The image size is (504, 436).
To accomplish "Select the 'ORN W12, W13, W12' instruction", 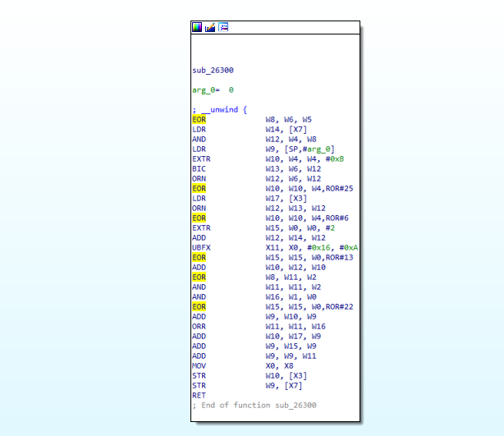I will click(x=259, y=209).
